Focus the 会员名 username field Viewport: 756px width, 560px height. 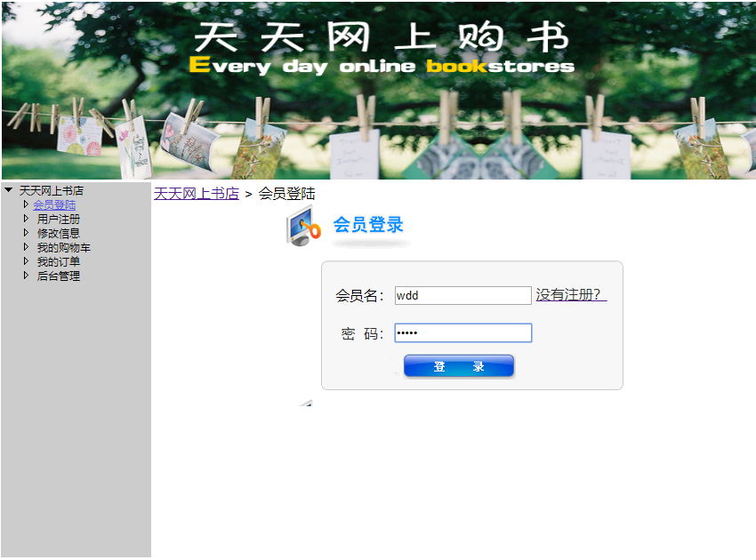pyautogui.click(x=462, y=295)
